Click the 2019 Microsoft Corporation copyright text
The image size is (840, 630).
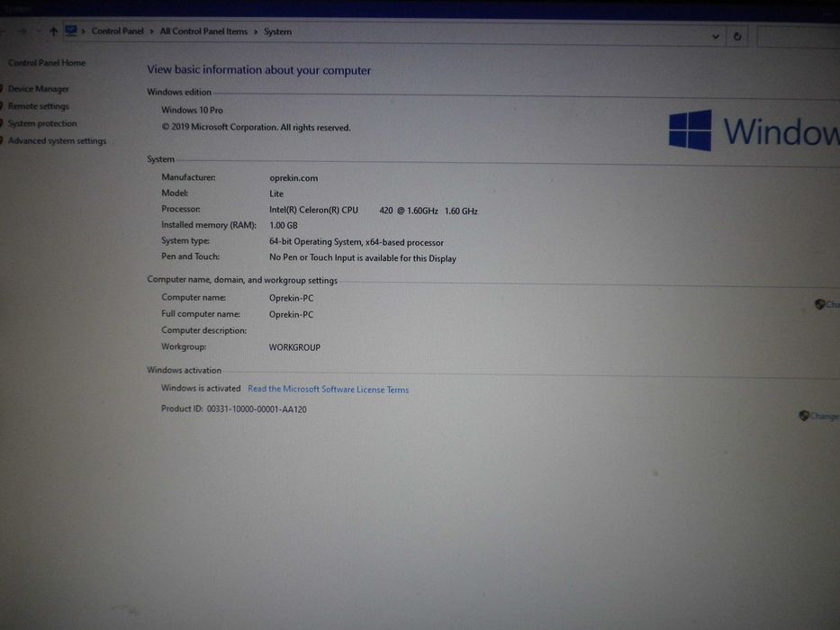[256, 128]
